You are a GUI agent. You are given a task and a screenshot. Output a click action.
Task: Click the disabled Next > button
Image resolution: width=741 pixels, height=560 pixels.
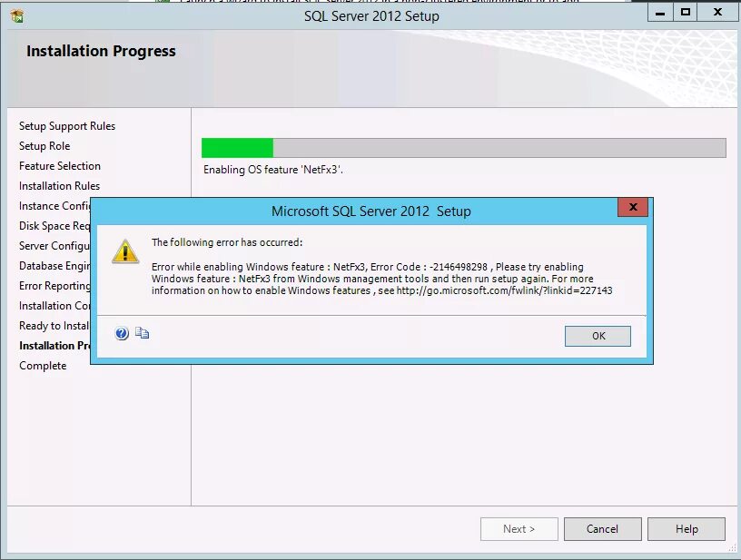pyautogui.click(x=519, y=529)
